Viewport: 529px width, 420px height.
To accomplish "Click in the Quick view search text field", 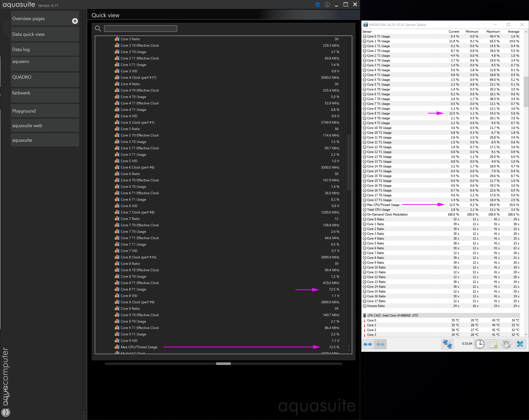I will click(140, 29).
